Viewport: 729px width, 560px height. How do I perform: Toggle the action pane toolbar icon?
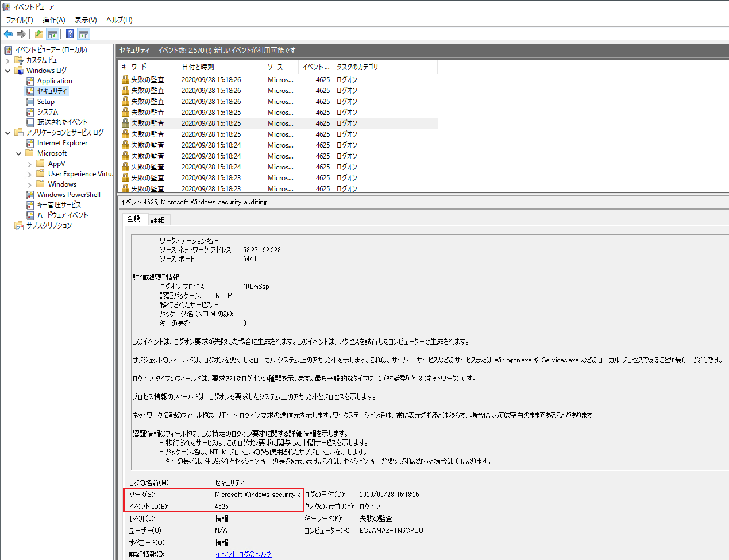click(84, 34)
